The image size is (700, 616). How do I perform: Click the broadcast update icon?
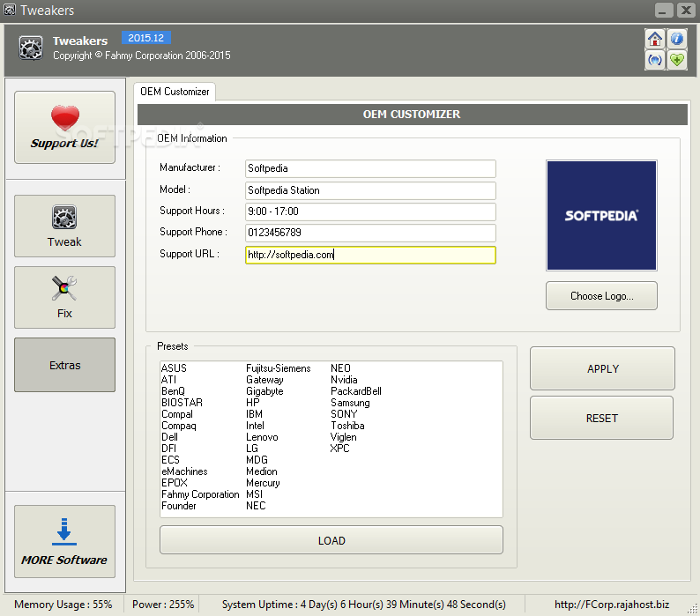[x=655, y=60]
